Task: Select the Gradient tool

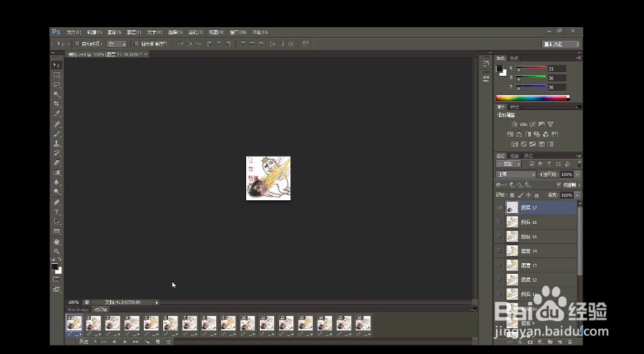Action: click(x=57, y=173)
